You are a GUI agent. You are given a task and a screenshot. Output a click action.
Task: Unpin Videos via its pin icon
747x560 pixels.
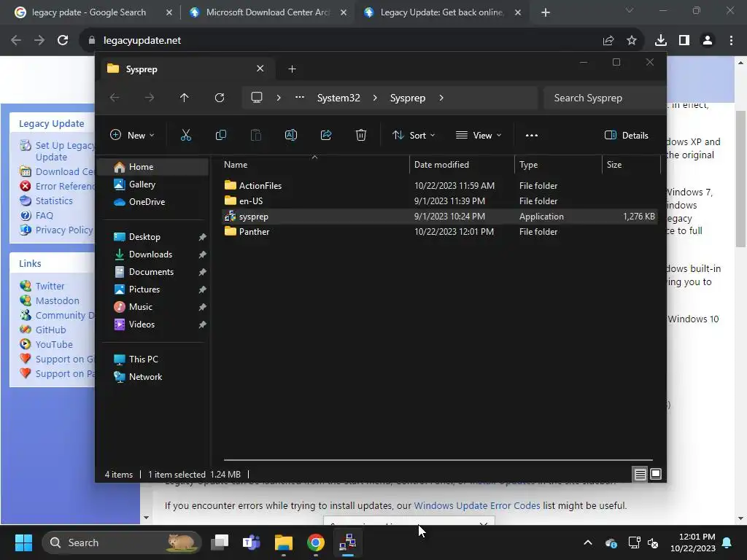click(203, 324)
